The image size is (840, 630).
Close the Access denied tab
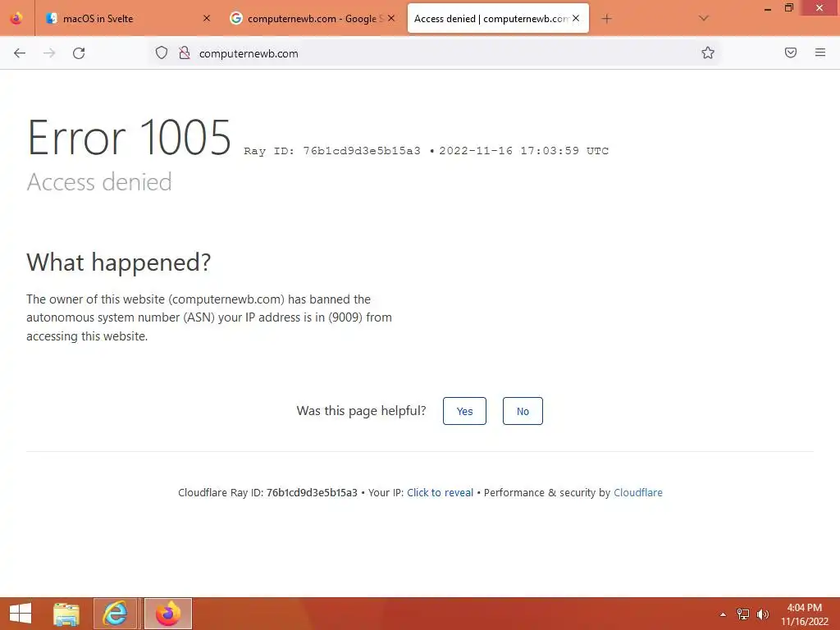[576, 18]
